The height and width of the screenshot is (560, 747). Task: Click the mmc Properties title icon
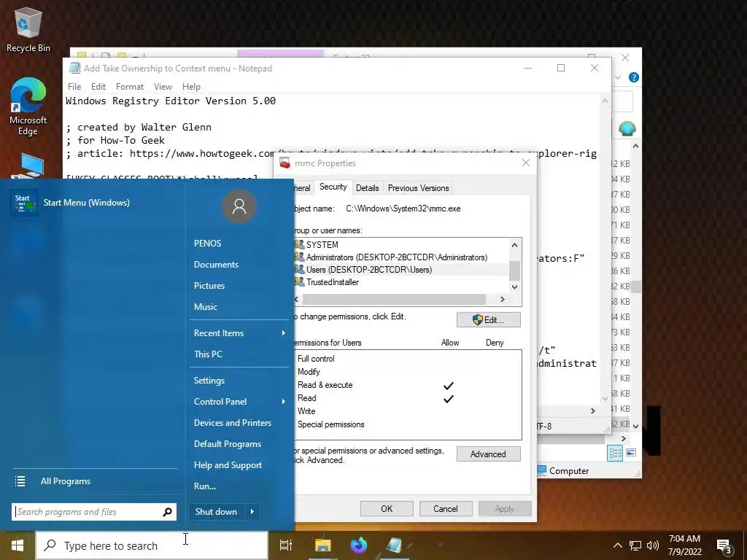(285, 163)
